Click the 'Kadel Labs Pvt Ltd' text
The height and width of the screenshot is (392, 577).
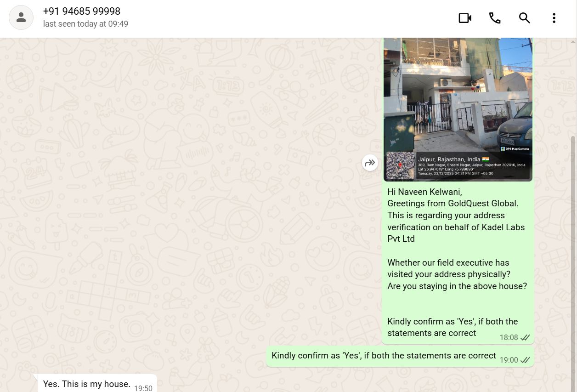[x=456, y=233]
